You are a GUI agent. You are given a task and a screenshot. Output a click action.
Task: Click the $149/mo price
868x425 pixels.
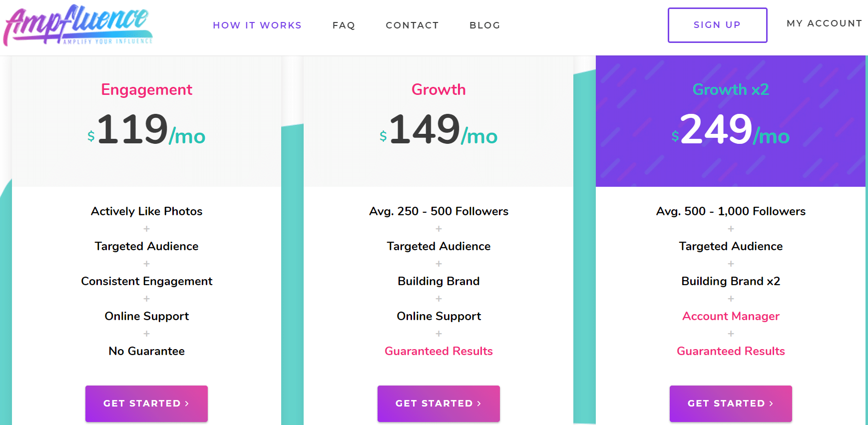pyautogui.click(x=438, y=129)
